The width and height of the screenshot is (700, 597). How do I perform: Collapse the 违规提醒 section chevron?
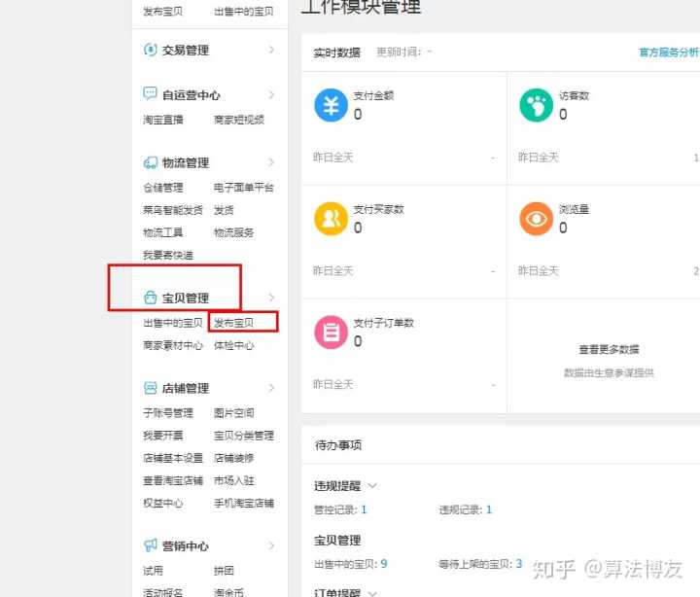tap(372, 486)
